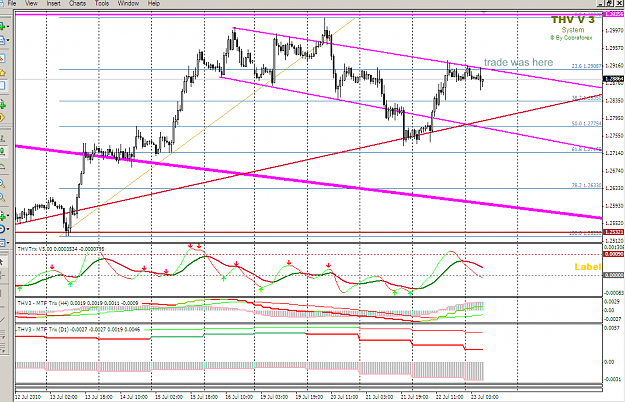Click the '16 Jul 10:00' time axis label

239,397
